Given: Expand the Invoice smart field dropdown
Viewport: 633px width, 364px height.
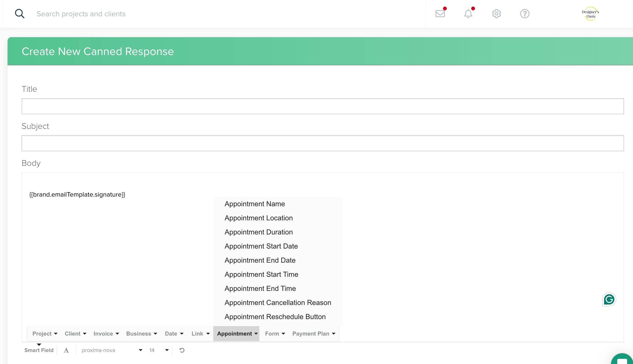Looking at the screenshot, I should (106, 333).
